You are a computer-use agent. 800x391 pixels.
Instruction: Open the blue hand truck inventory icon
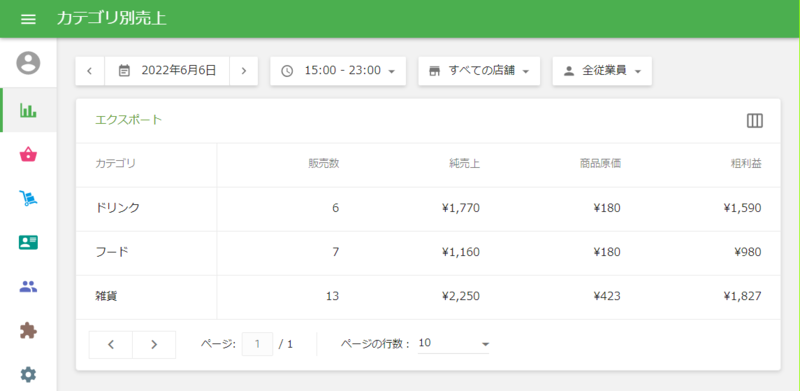point(28,198)
